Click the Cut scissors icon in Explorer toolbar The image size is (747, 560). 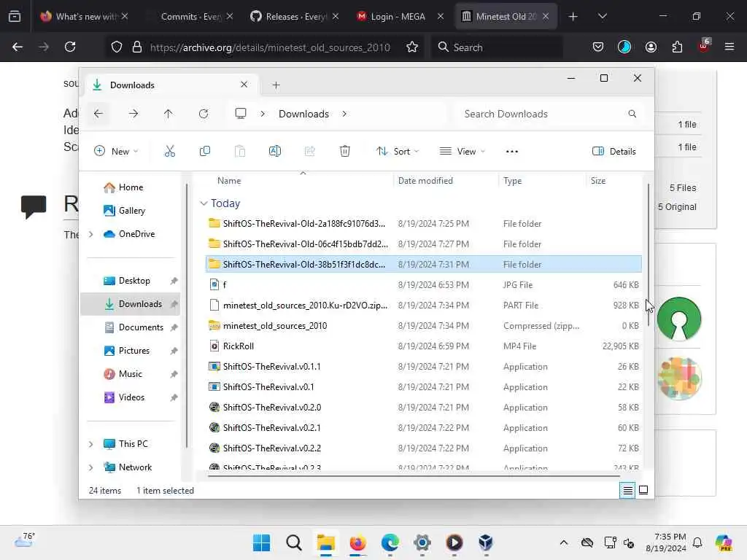pyautogui.click(x=169, y=152)
